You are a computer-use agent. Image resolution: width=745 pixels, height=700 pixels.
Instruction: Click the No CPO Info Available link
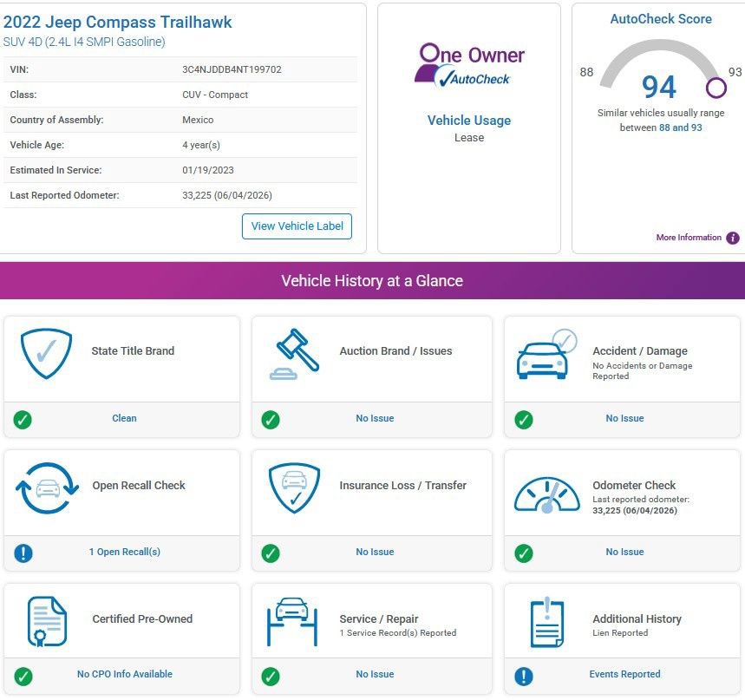coord(125,674)
